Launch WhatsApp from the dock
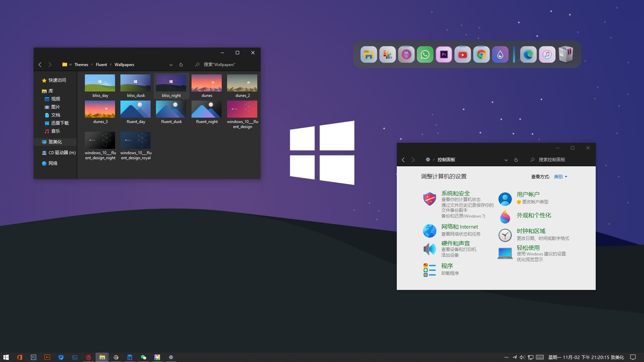The image size is (644, 362). 425,55
